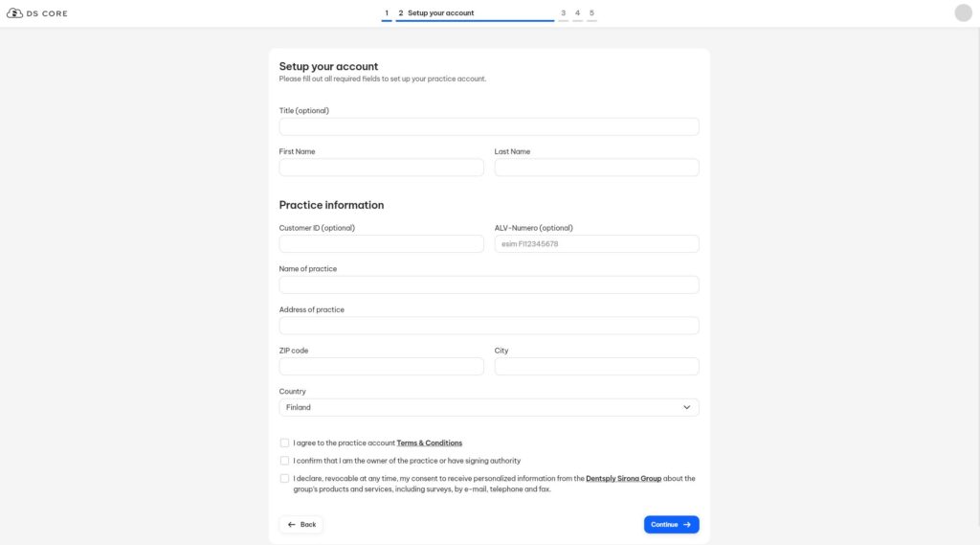Click the Name of practice field
The image size is (980, 545).
488,284
